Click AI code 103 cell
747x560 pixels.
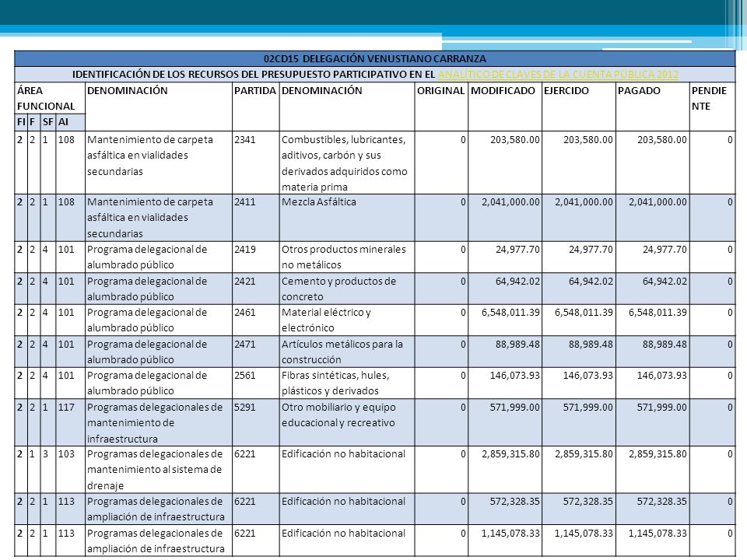tap(71, 469)
